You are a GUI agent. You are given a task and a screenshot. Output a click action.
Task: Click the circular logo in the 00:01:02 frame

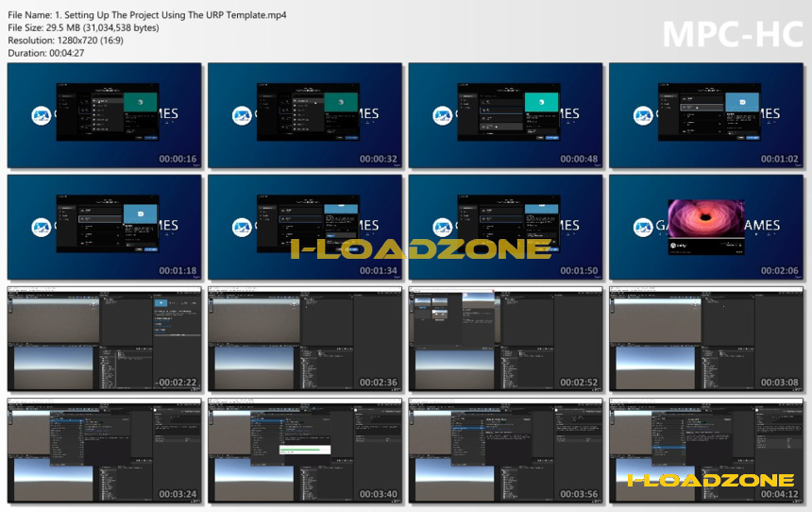point(643,115)
